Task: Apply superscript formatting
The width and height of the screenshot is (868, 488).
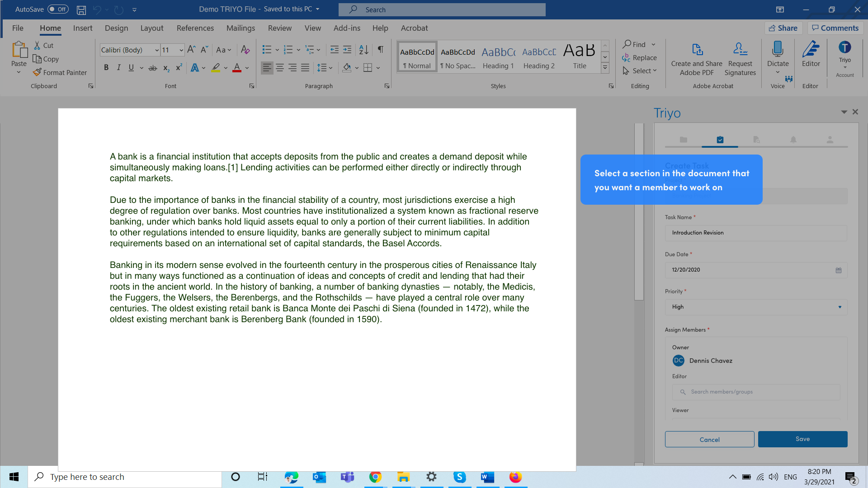Action: pyautogui.click(x=179, y=68)
